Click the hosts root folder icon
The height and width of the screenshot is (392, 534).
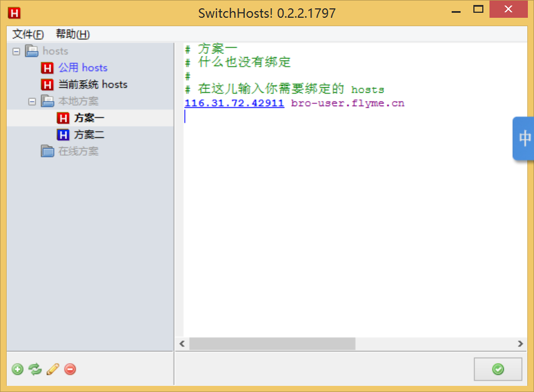tap(32, 51)
